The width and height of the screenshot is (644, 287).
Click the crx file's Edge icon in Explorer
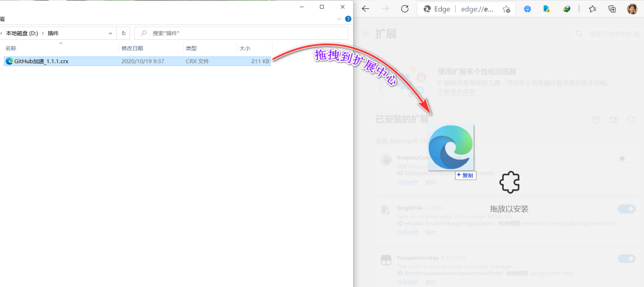pos(10,61)
